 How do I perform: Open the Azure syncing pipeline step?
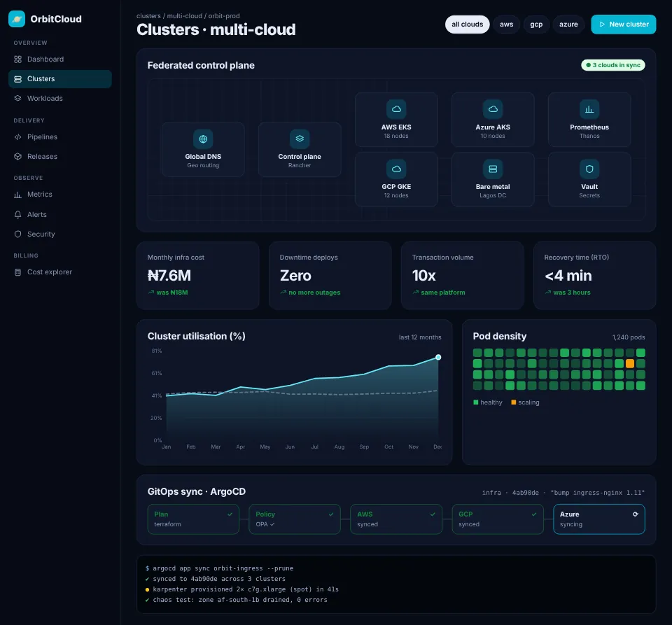[x=598, y=519]
